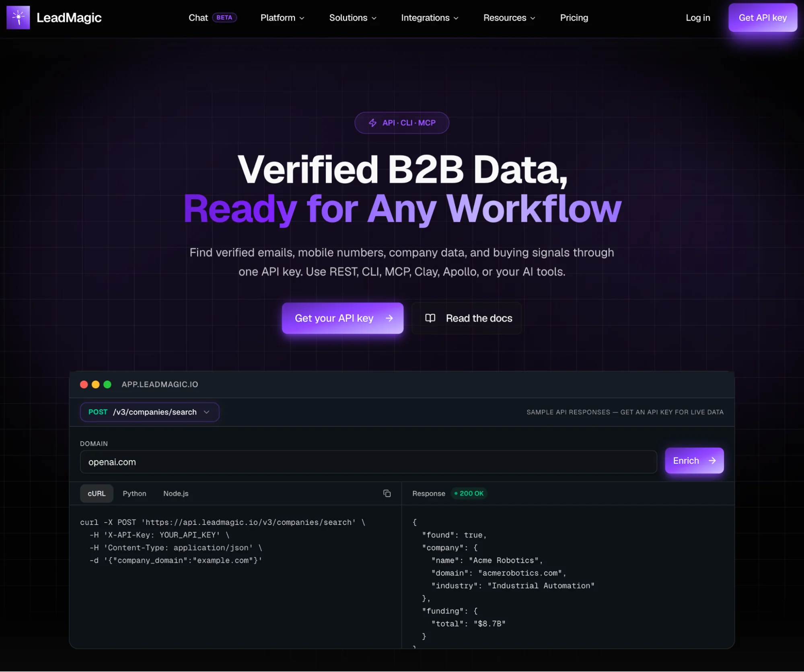Click the "domain": "acmerobotics.com" line

pos(499,573)
